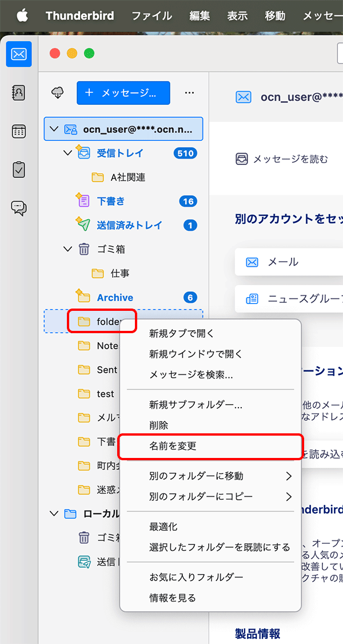Open the Tasks icon in sidebar
The image size is (343, 644).
pyautogui.click(x=19, y=169)
